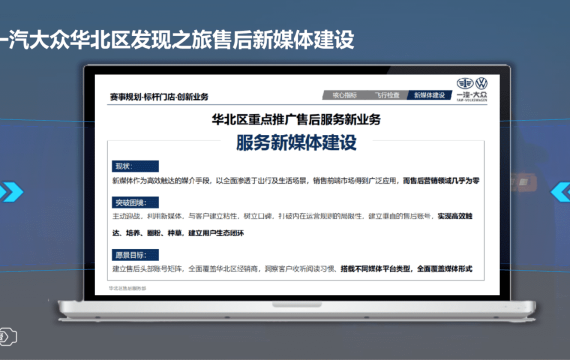Click the laptop trackpad notch below the slide
The image size is (570, 360).
click(297, 304)
